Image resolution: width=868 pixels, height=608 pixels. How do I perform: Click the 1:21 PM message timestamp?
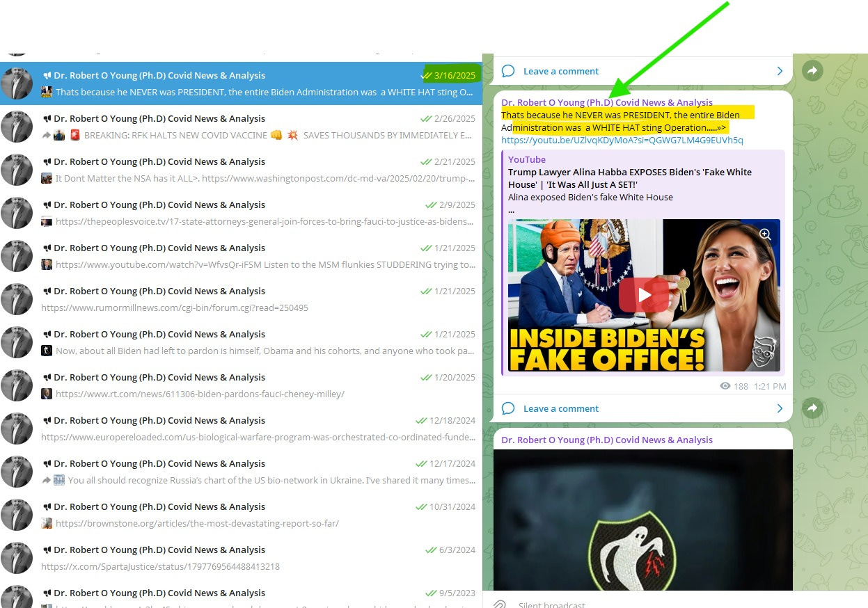pyautogui.click(x=770, y=386)
